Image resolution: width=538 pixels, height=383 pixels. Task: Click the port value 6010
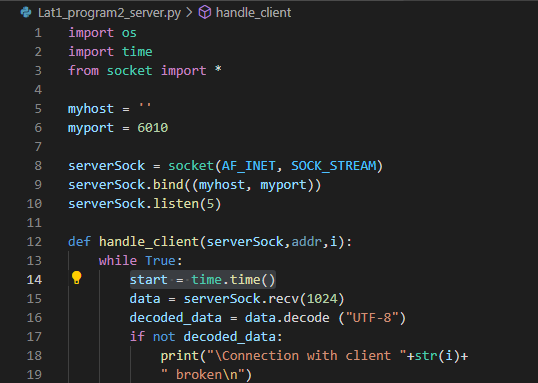point(153,128)
